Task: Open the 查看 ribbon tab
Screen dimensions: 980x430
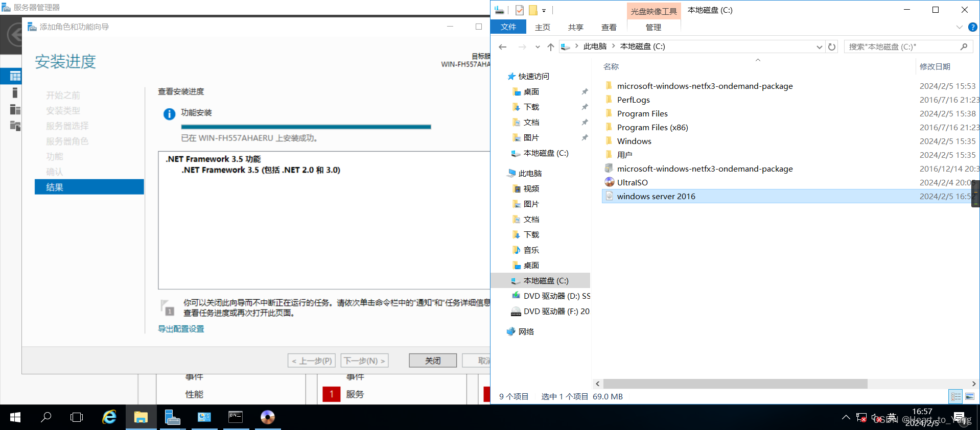Action: point(609,27)
